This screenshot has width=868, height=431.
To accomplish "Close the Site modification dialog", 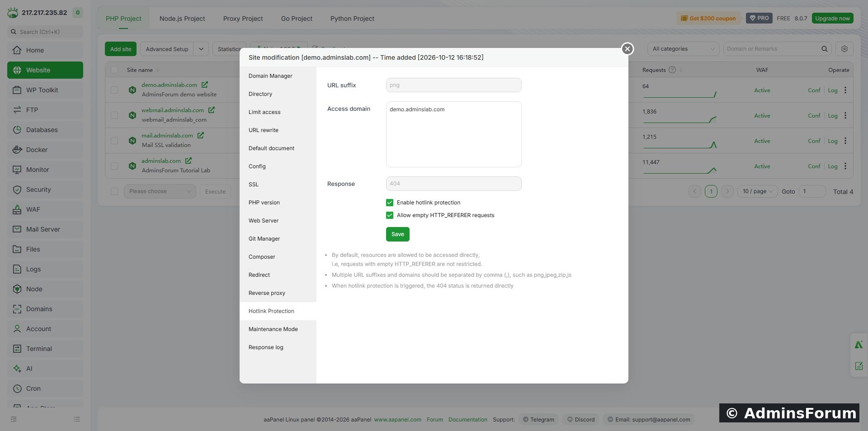I will 627,49.
